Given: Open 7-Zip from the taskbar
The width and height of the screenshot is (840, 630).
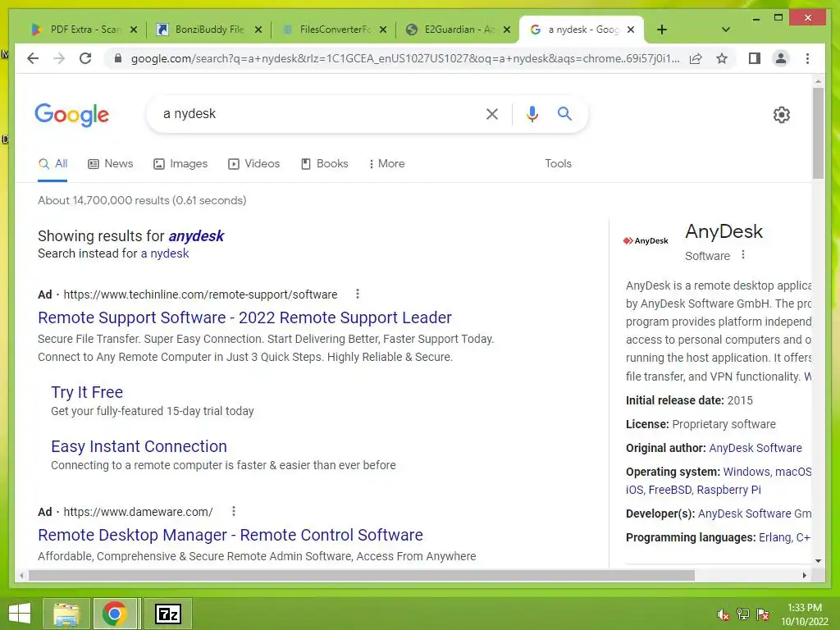Looking at the screenshot, I should (x=167, y=614).
